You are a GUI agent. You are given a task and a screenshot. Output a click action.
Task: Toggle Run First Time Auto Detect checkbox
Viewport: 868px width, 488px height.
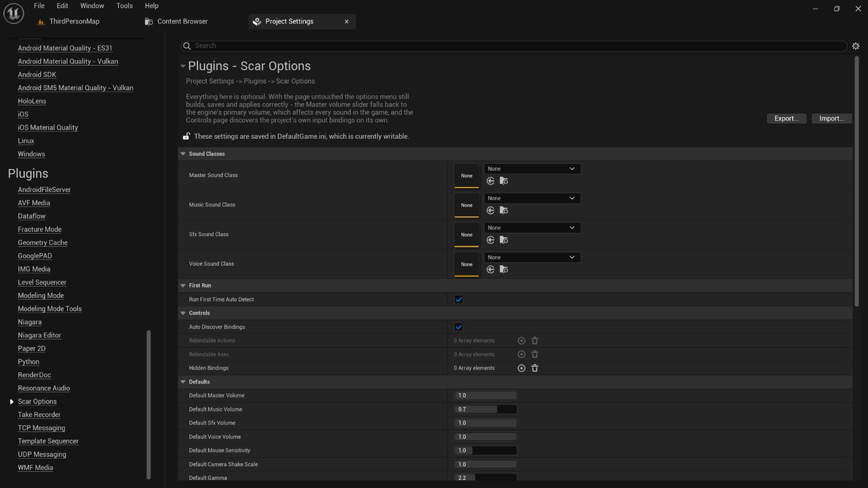click(458, 300)
